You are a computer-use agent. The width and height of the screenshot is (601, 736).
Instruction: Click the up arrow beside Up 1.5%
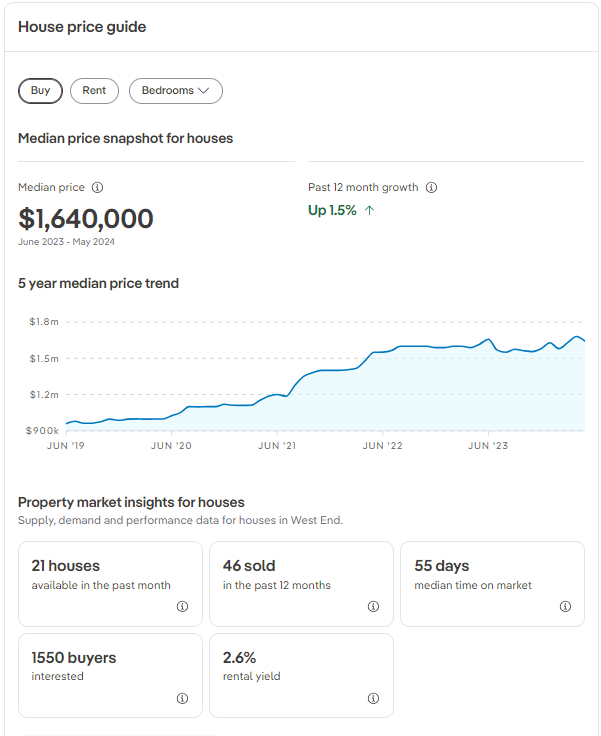(x=370, y=210)
